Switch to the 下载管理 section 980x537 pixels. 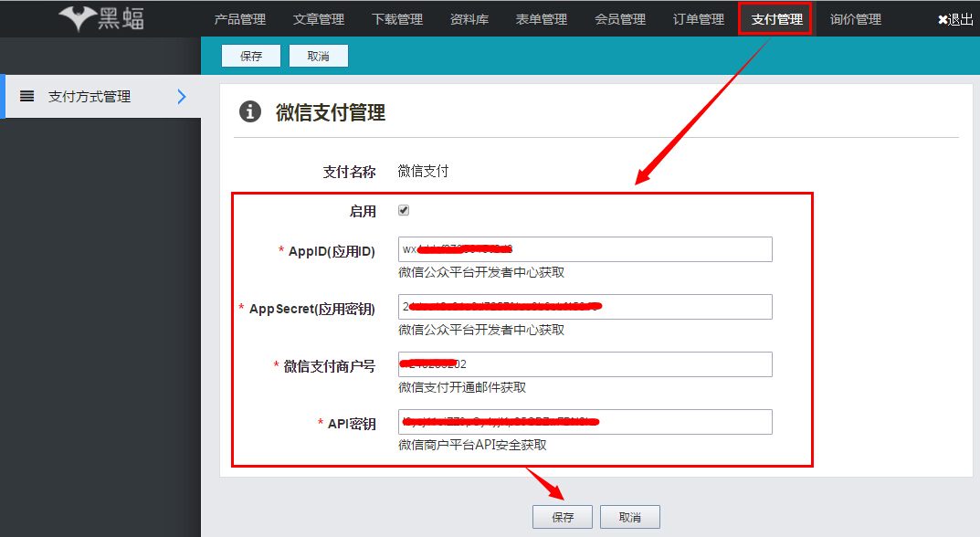(396, 18)
